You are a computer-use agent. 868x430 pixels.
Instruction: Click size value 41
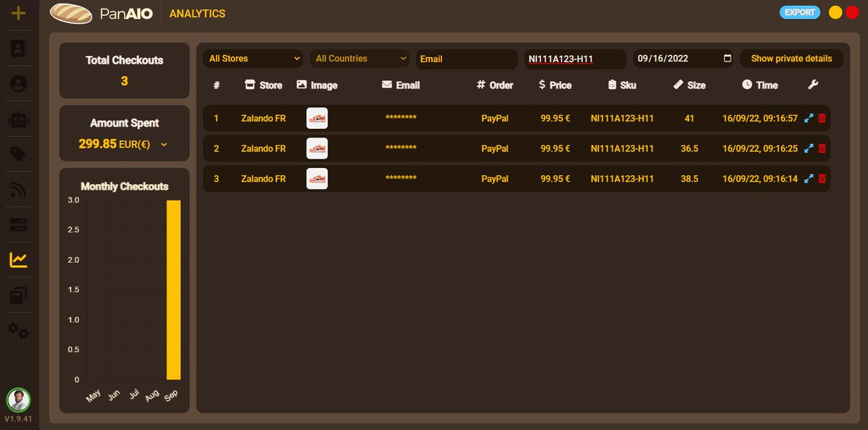pos(689,118)
